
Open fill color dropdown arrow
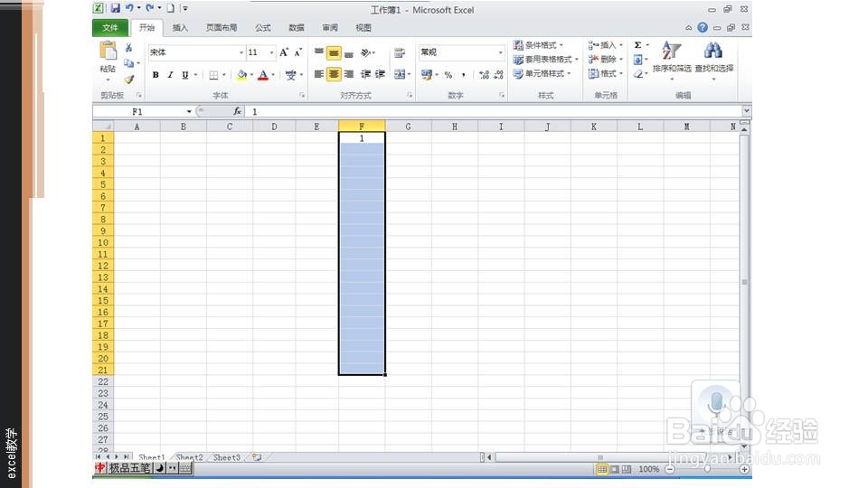pyautogui.click(x=251, y=75)
